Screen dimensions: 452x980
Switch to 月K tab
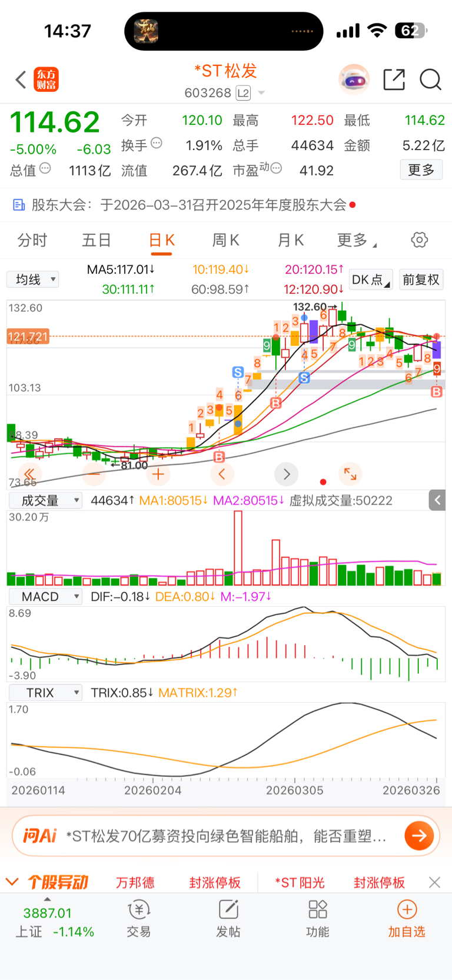[x=291, y=240]
